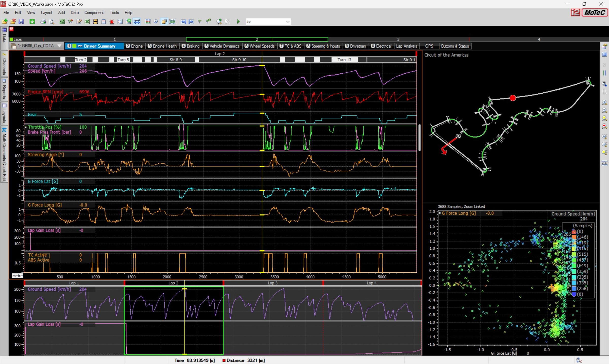The width and height of the screenshot is (609, 364).
Task: Zoom out vertically using right toolbar icon
Action: point(604,144)
